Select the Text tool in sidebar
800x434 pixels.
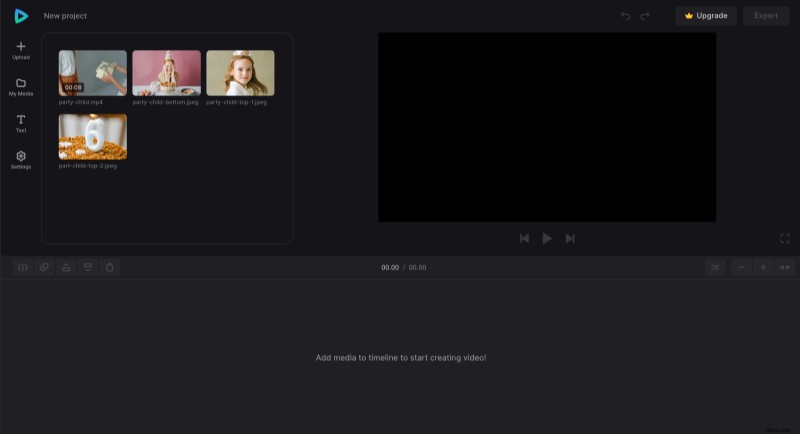tap(21, 120)
